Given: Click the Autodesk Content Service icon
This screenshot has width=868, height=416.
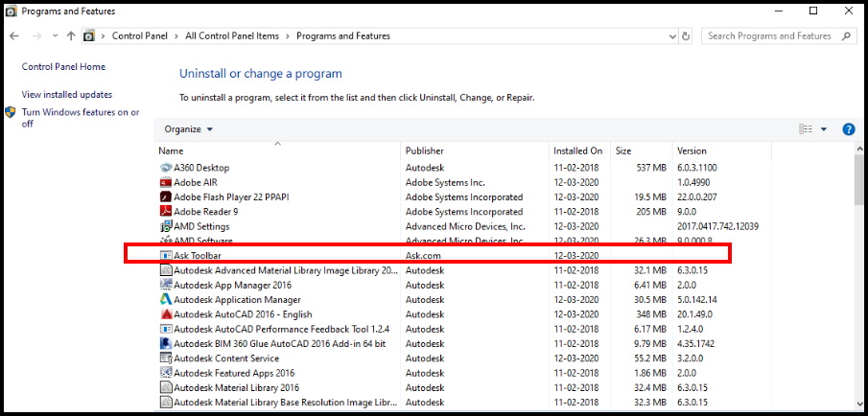Looking at the screenshot, I should (166, 358).
